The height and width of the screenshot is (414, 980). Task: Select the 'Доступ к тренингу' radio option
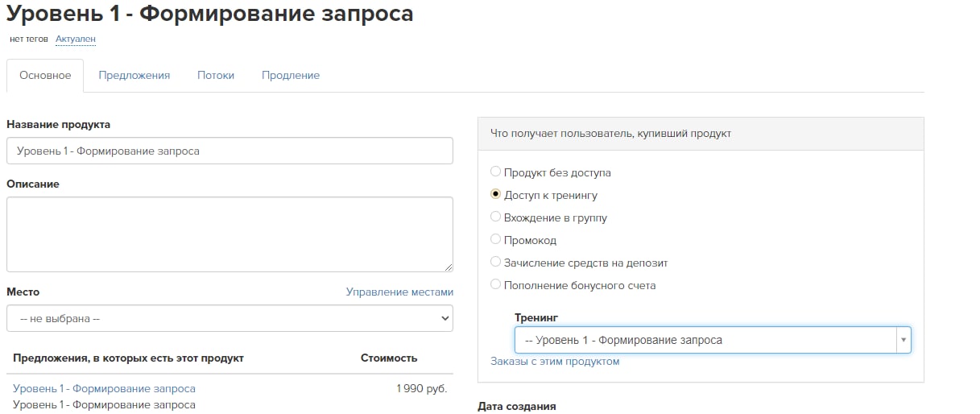[x=496, y=194]
